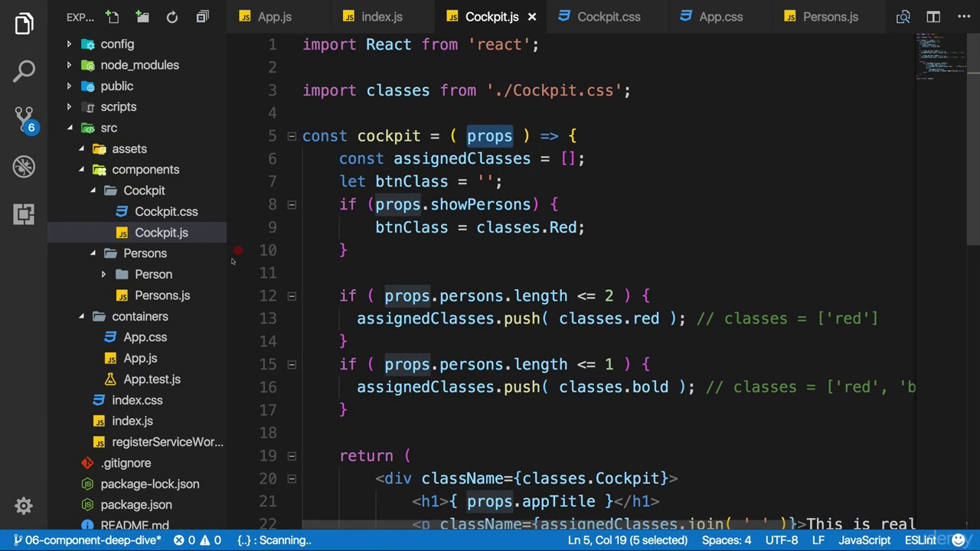Fold the if block at line 12
This screenshot has width=980, height=551.
292,296
